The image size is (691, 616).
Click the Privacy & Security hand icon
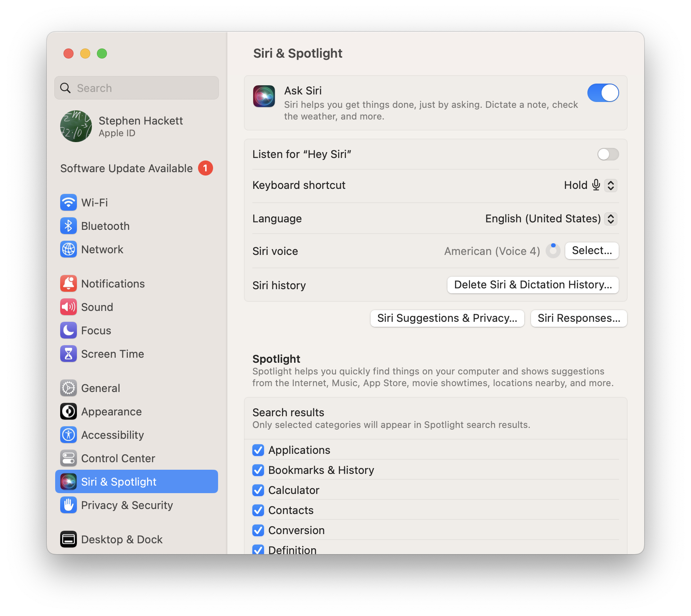[69, 505]
